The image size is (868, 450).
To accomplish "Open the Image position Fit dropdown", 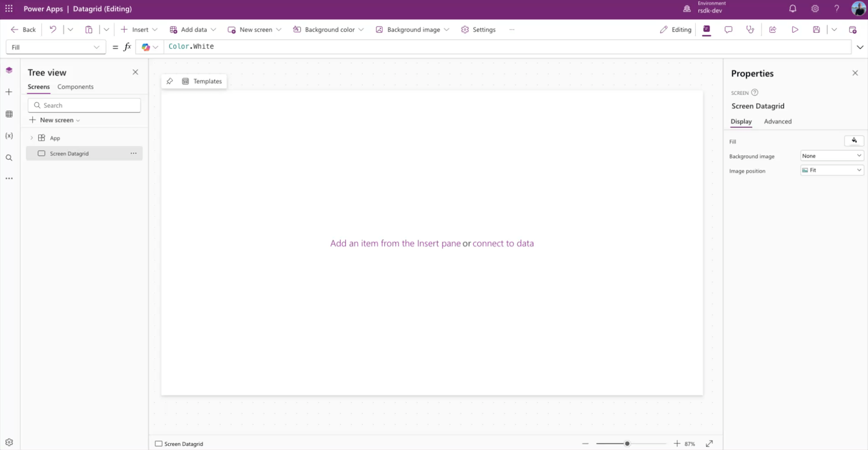I will click(x=832, y=170).
